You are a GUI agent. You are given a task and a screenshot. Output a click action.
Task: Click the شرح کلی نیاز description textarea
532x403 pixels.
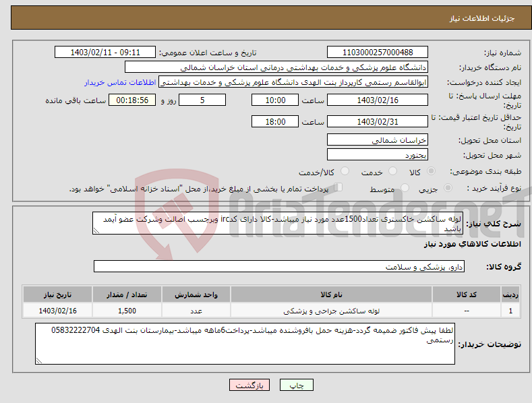(278, 223)
